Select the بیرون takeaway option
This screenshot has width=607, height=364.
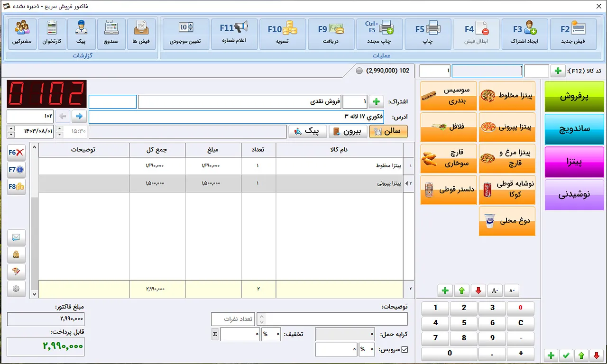pyautogui.click(x=348, y=131)
